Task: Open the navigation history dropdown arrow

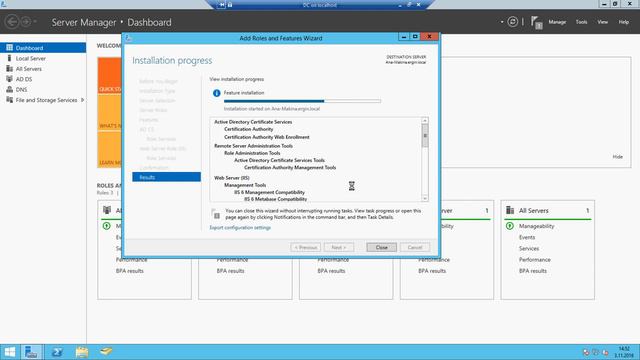Action: pyautogui.click(x=35, y=21)
